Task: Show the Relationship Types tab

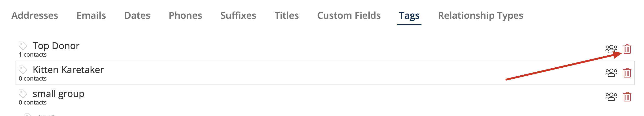Action: pos(480,15)
